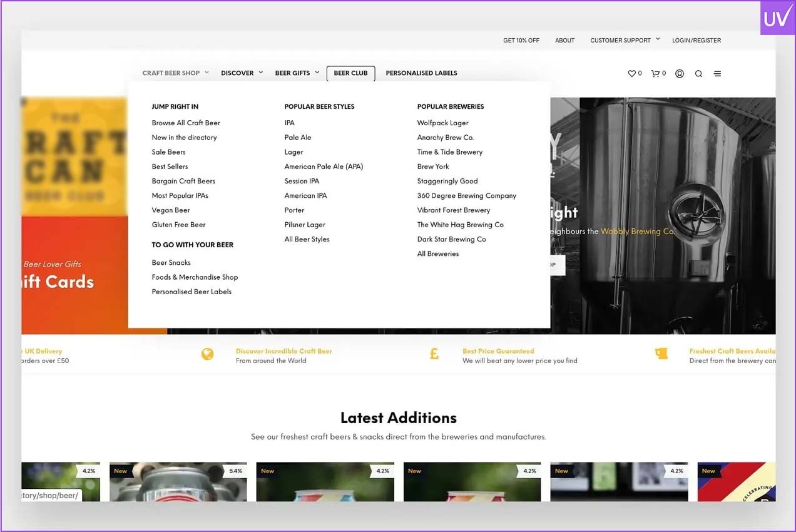Follow the Wobbly Brewing Co. link
796x532 pixels.
coord(637,232)
